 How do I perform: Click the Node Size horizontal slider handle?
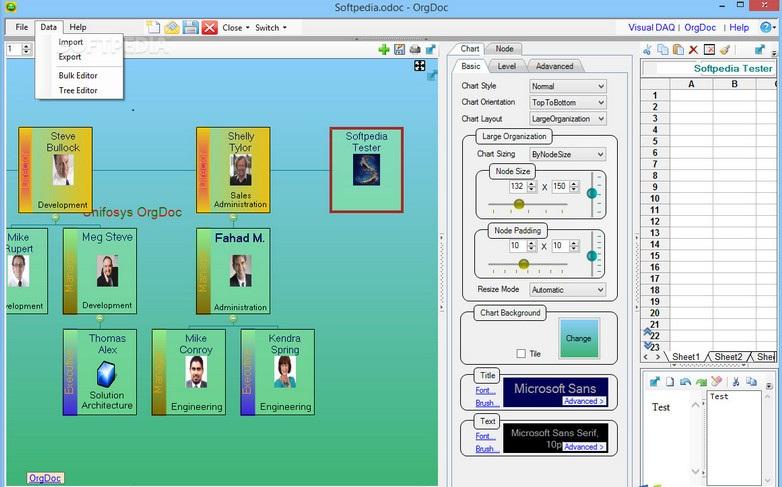pyautogui.click(x=518, y=204)
